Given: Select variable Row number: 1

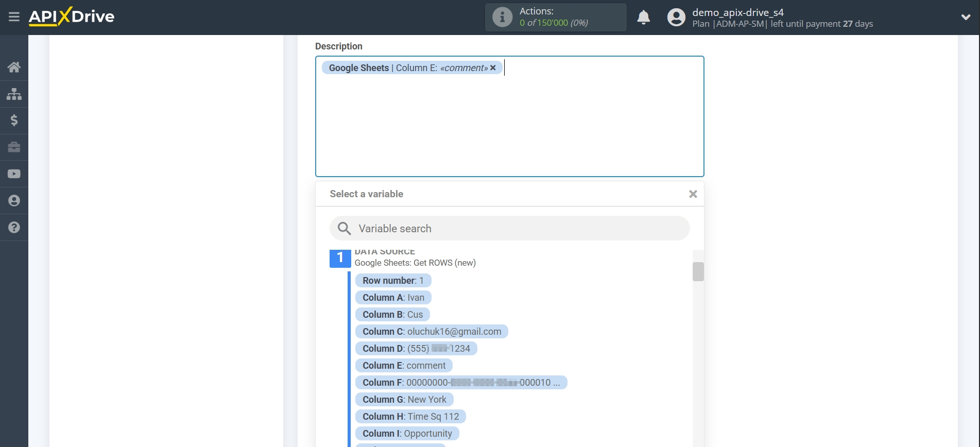Looking at the screenshot, I should [393, 281].
